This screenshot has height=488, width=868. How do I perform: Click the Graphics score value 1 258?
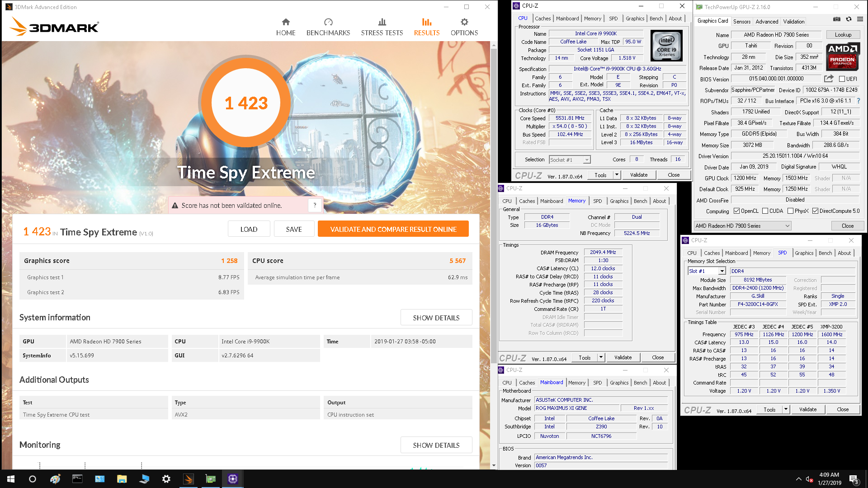[229, 261]
